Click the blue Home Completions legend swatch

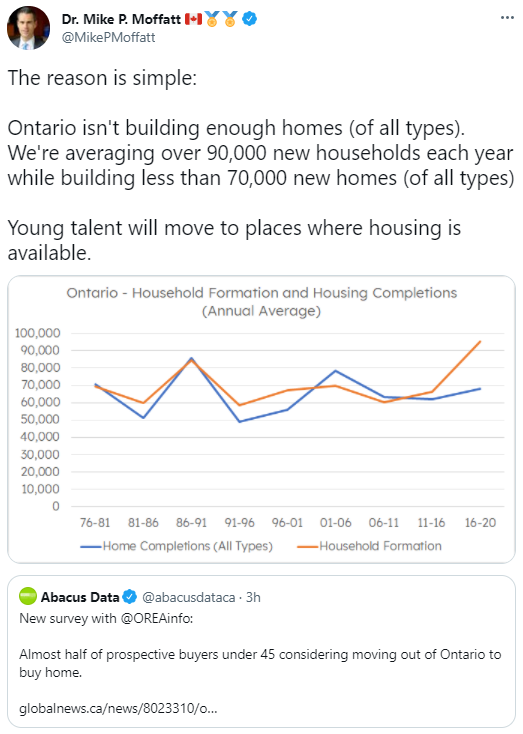pyautogui.click(x=91, y=546)
